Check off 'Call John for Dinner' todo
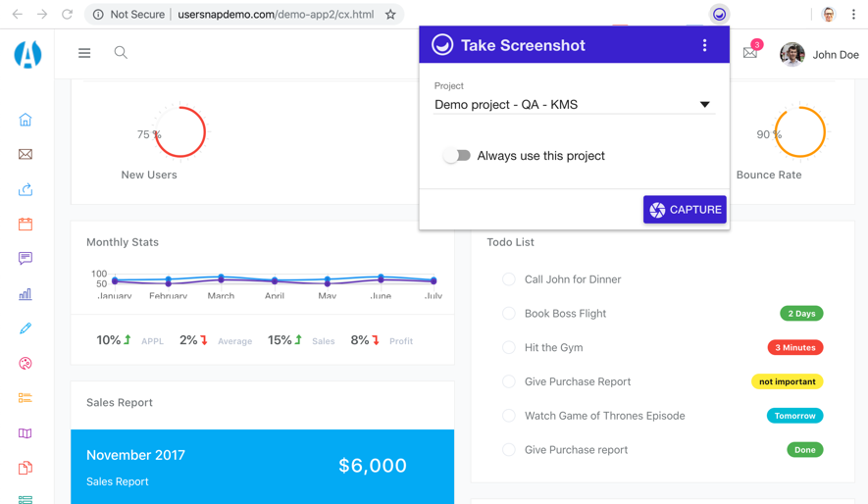This screenshot has width=868, height=504. click(x=509, y=279)
